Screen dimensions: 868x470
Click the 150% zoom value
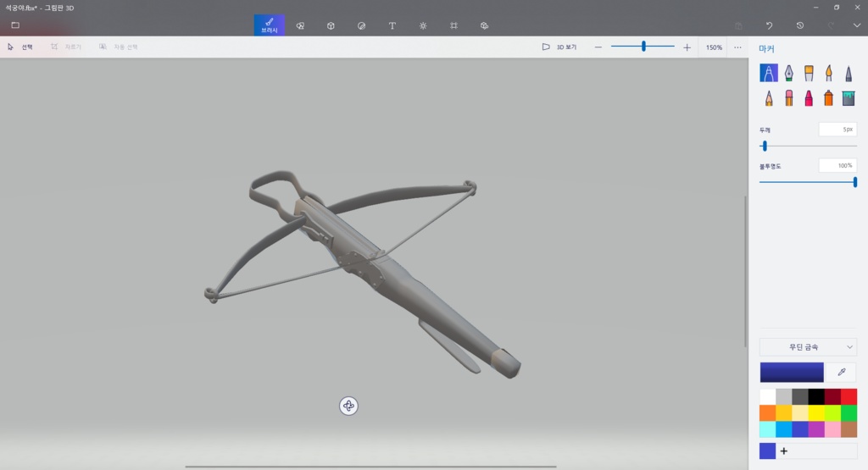click(x=714, y=47)
